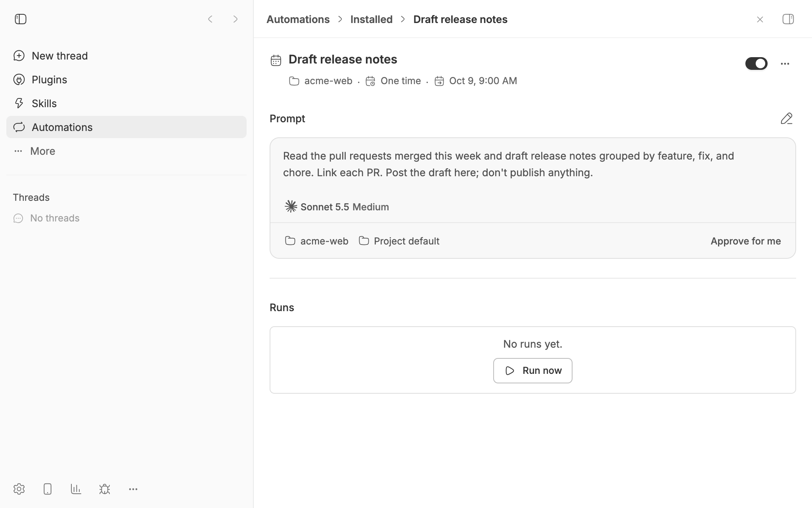This screenshot has height=508, width=812.
Task: Click the Threads section heading
Action: pyautogui.click(x=31, y=197)
